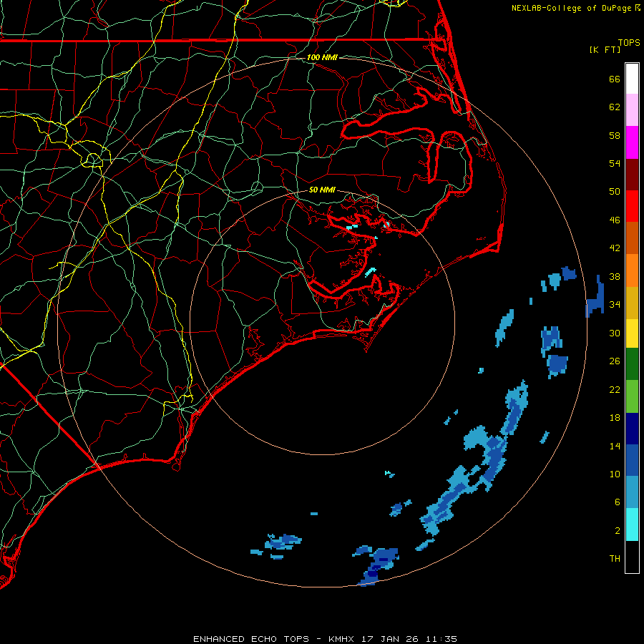Click the yellow legend swatch
This screenshot has width=644, height=644.
tap(632, 333)
